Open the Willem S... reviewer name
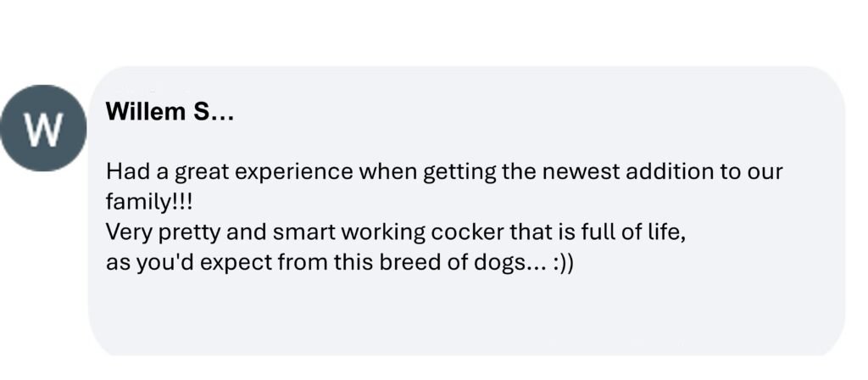868x380 pixels. [x=170, y=114]
